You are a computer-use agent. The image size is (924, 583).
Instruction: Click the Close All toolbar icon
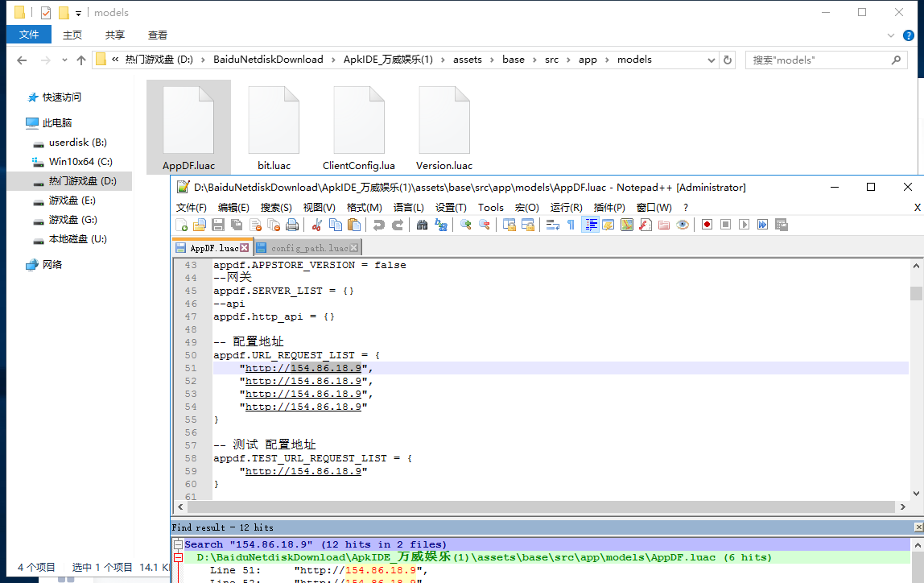[274, 225]
